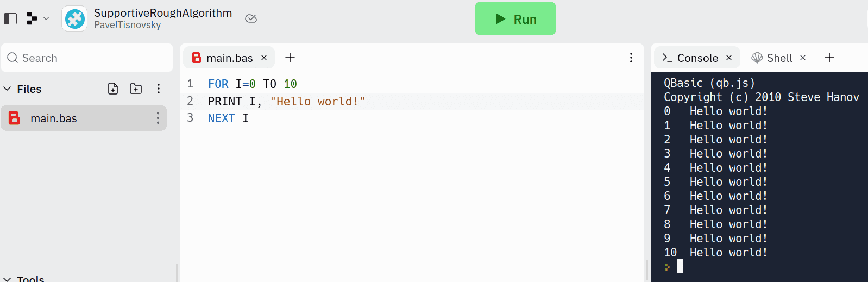Click the cloud saved status icon
Screen dimensions: 868x282
click(x=250, y=18)
